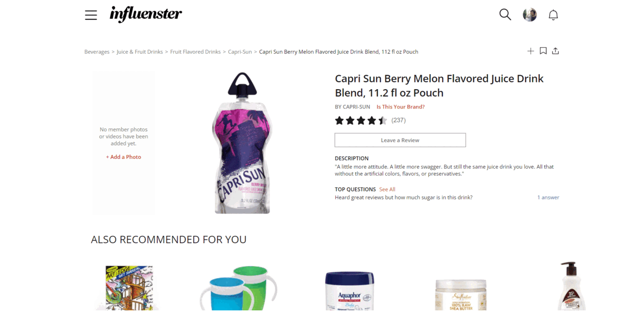Go to the Beverages breadcrumb

tap(97, 52)
